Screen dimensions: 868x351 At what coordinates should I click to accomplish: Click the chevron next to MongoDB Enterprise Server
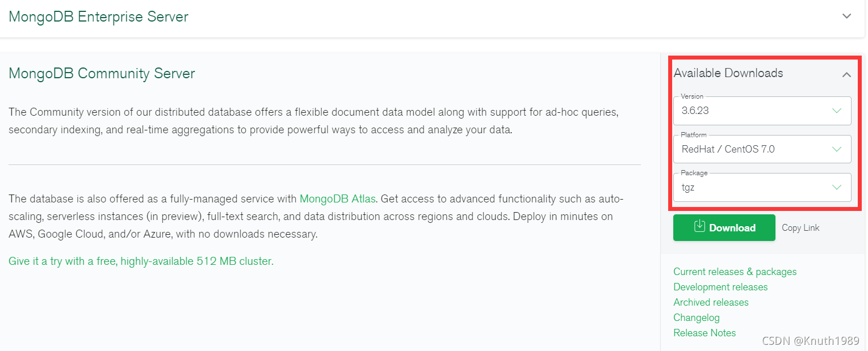846,16
